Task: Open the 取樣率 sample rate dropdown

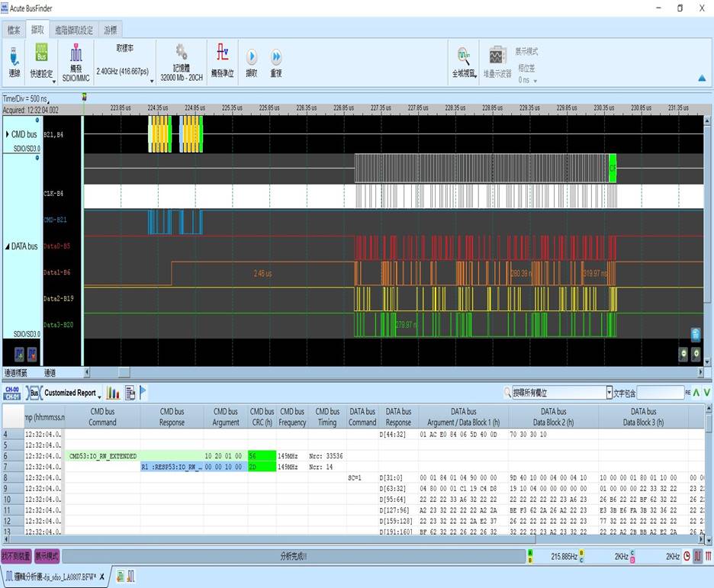Action: (152, 80)
